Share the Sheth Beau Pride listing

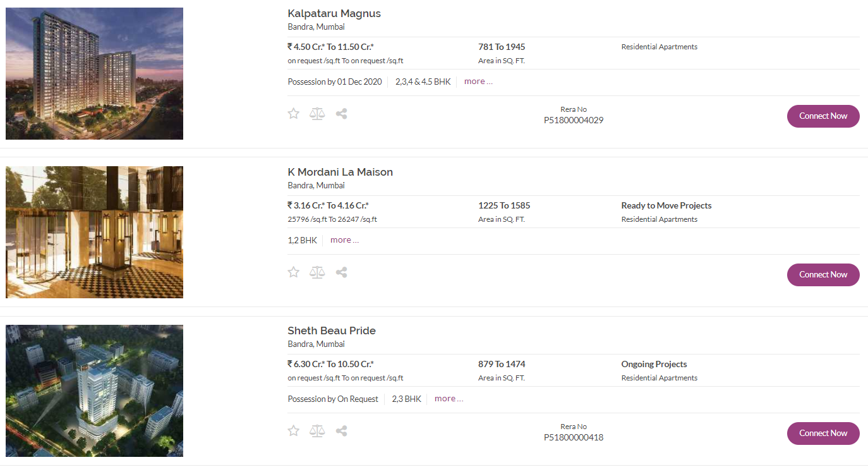(341, 431)
